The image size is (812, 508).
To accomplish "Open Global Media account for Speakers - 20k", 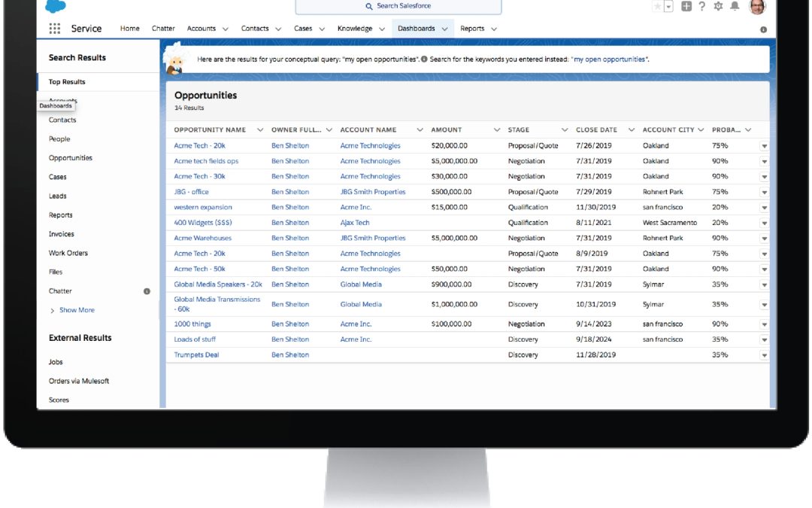I will click(361, 284).
